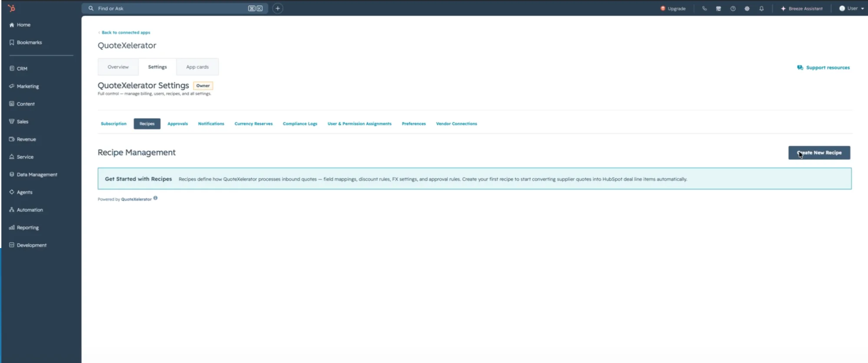The width and height of the screenshot is (868, 363).
Task: Open Currency Reserves section
Action: (253, 124)
